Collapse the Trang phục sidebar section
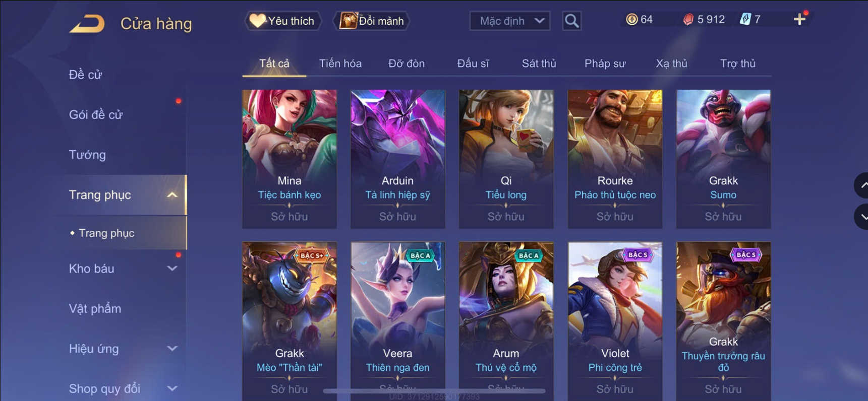This screenshot has width=868, height=401. (172, 195)
